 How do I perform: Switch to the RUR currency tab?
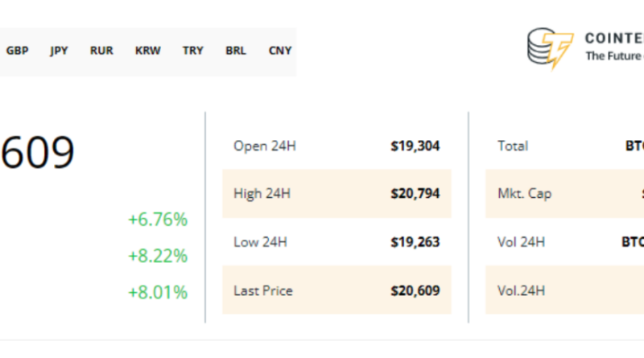pos(101,50)
